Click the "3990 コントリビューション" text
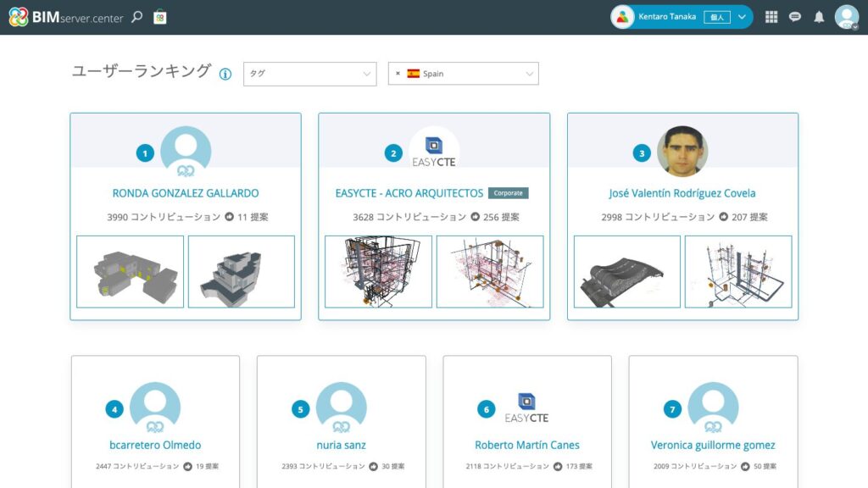The image size is (868, 488). coord(164,217)
